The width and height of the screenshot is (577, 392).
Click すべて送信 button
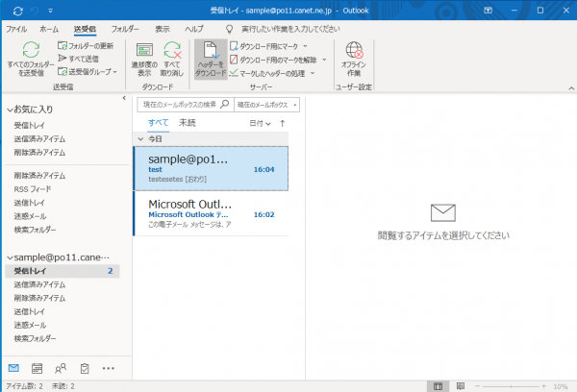pos(78,59)
